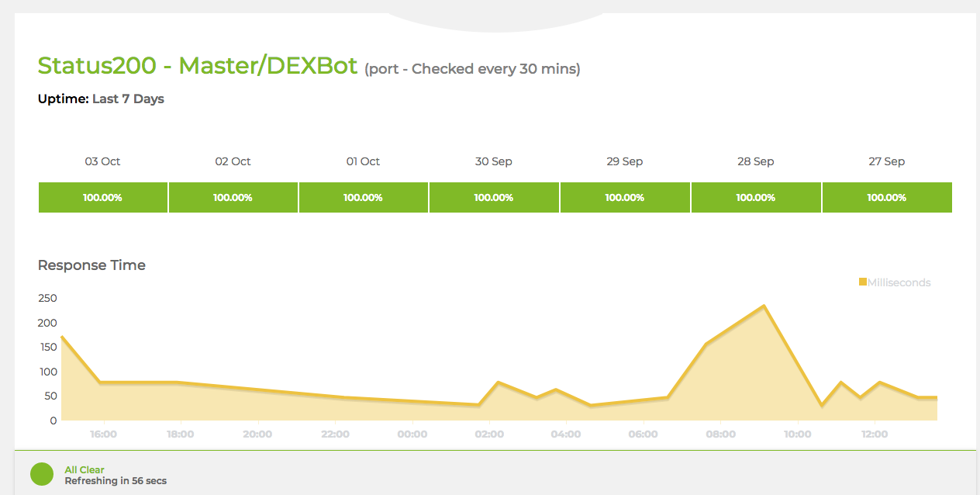This screenshot has width=980, height=495.
Task: Select the 01 Oct 100.00% uptime bar
Action: coord(364,197)
